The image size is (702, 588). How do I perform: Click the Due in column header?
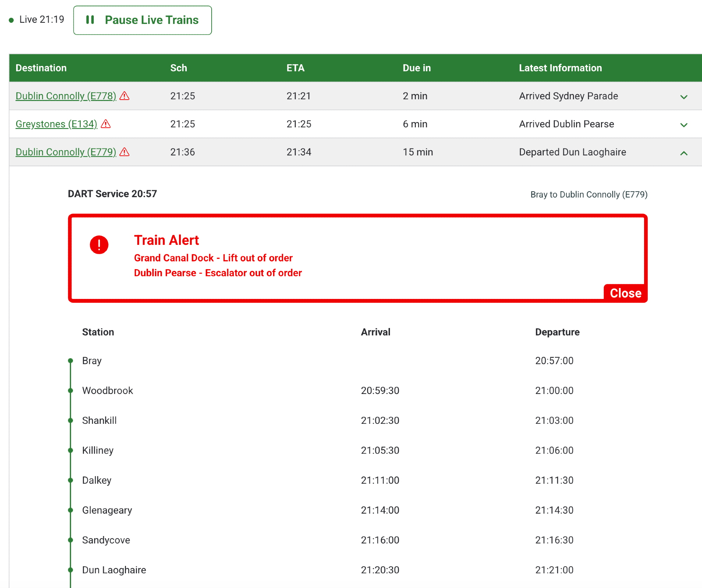point(417,68)
